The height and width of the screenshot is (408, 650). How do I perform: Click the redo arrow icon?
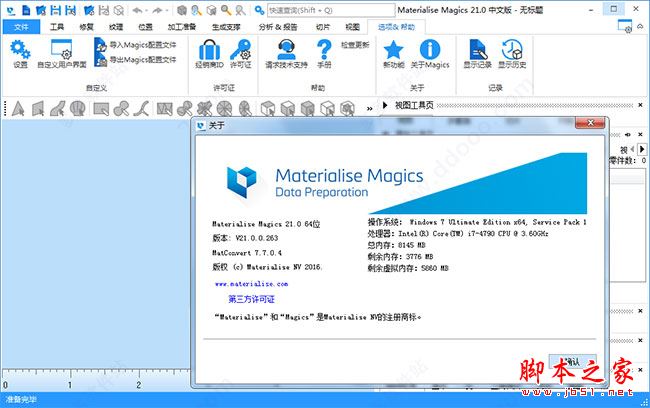tap(157, 10)
